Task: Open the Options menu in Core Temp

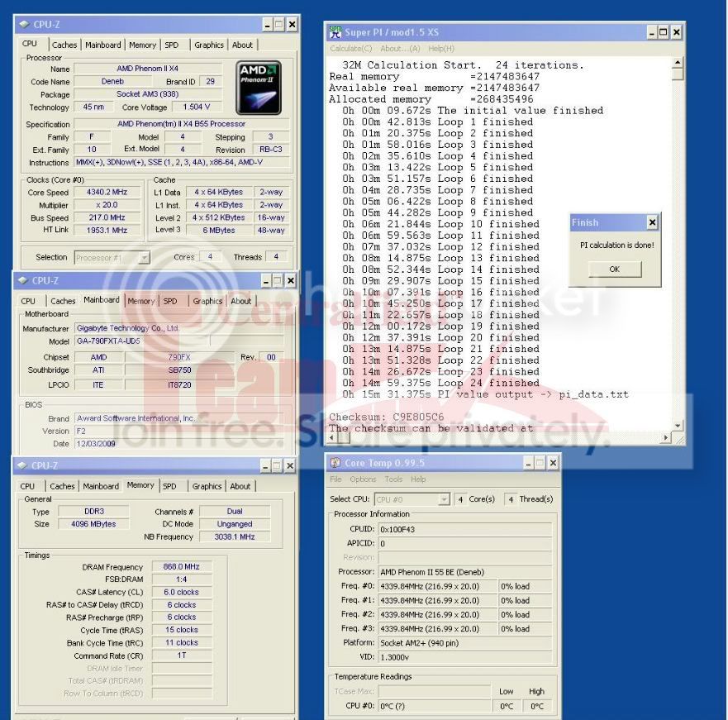Action: point(363,479)
